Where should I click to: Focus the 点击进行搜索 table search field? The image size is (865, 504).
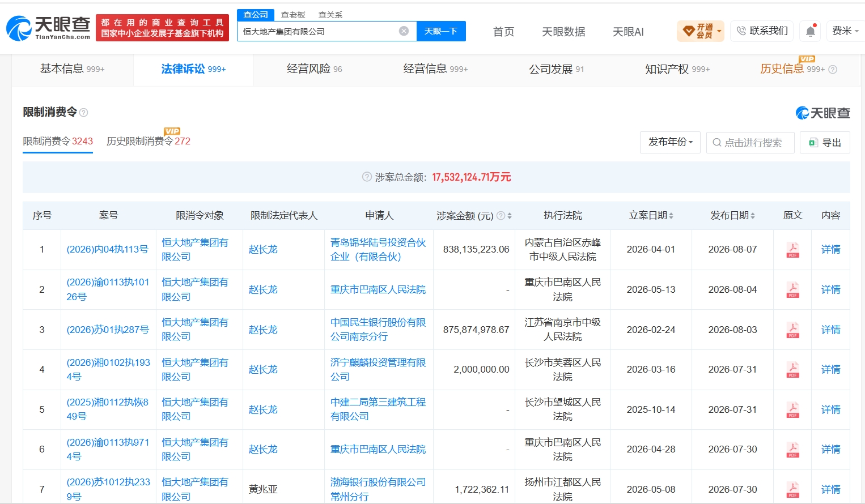[750, 142]
